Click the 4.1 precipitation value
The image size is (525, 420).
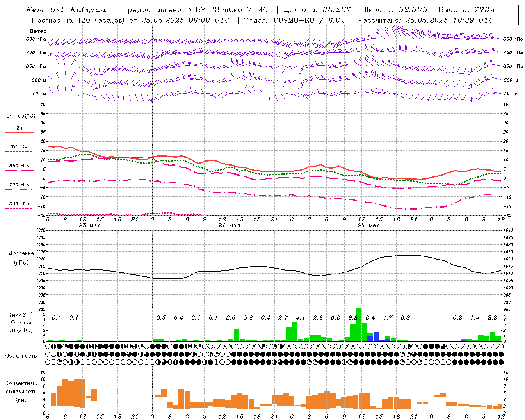tap(301, 318)
